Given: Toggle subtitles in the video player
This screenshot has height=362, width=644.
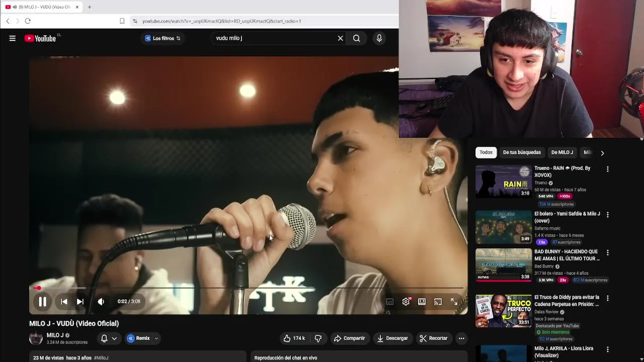Looking at the screenshot, I should click(x=390, y=302).
